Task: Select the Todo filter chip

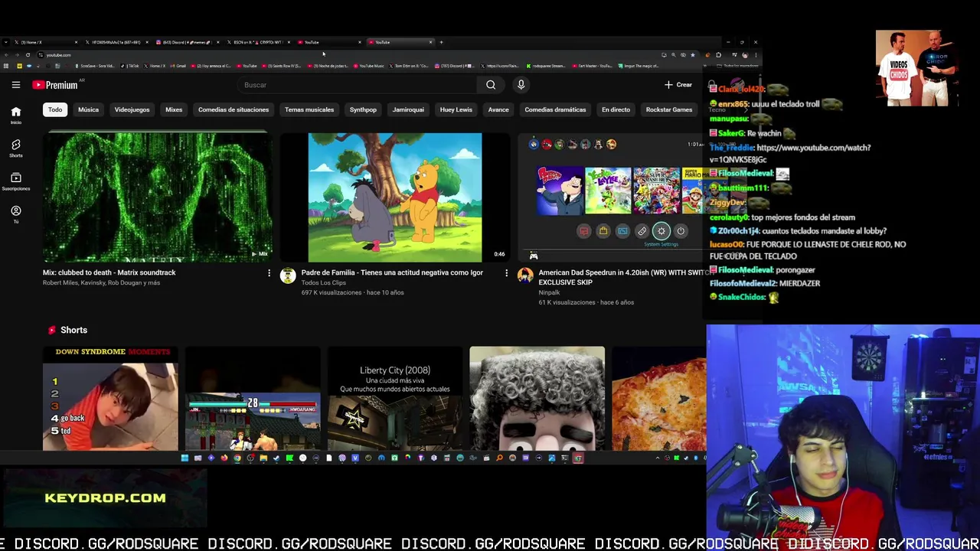Action: click(x=55, y=109)
